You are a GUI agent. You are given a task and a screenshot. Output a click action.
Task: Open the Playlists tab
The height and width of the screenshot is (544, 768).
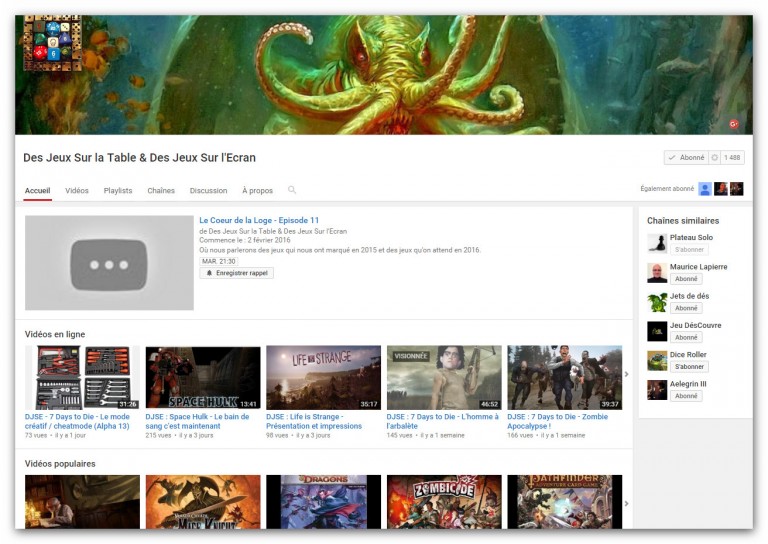(x=118, y=190)
